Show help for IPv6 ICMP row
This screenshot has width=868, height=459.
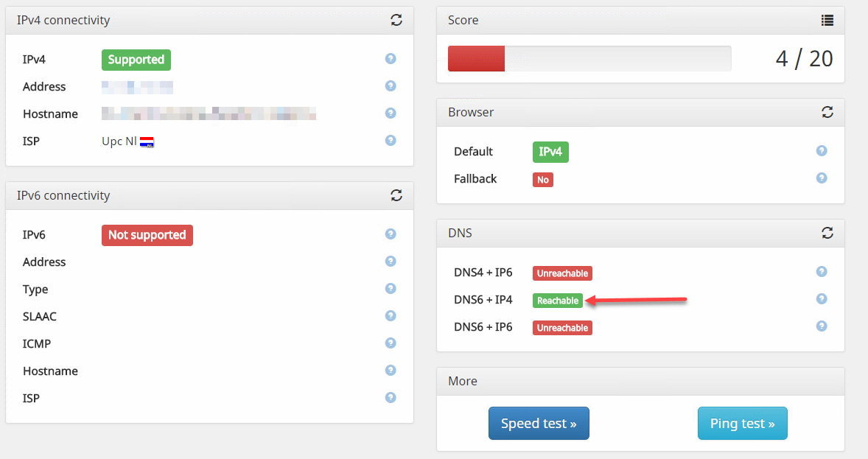[x=391, y=343]
